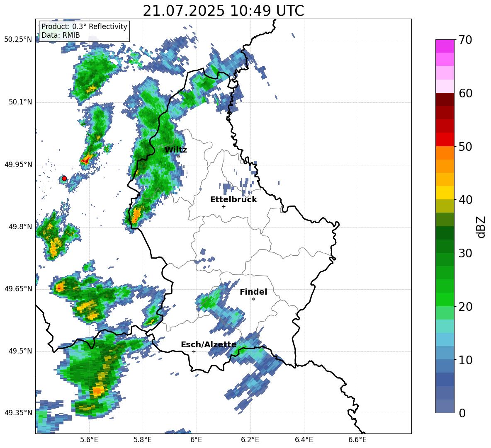Click the cross marker under Ettelbruck
Screen dimensions: 491x448
[224, 206]
